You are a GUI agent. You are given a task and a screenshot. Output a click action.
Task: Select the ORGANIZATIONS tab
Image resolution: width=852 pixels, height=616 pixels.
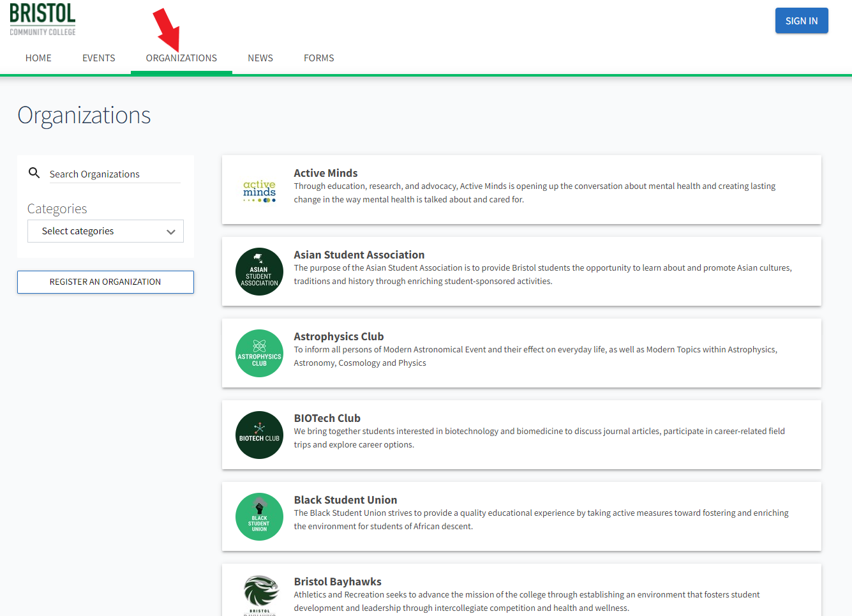point(181,58)
